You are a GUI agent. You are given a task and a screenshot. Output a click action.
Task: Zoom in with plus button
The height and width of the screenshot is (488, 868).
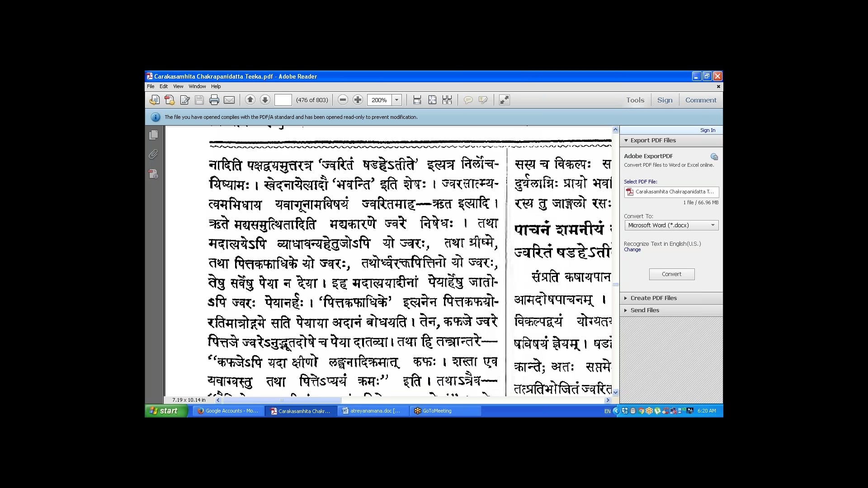pyautogui.click(x=358, y=100)
